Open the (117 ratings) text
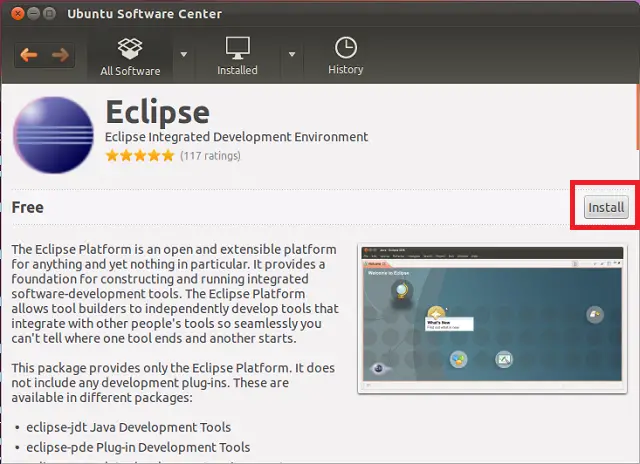The image size is (640, 464). tap(210, 156)
